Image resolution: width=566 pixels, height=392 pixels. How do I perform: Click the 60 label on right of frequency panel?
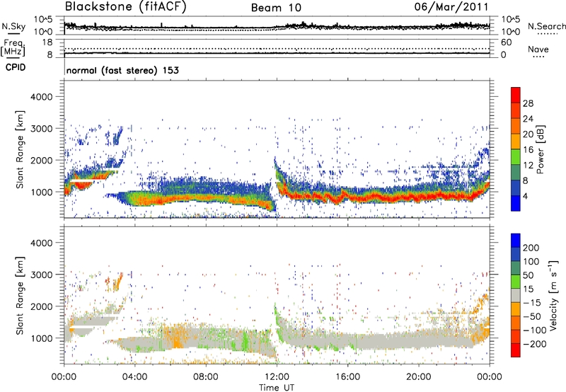[x=507, y=42]
